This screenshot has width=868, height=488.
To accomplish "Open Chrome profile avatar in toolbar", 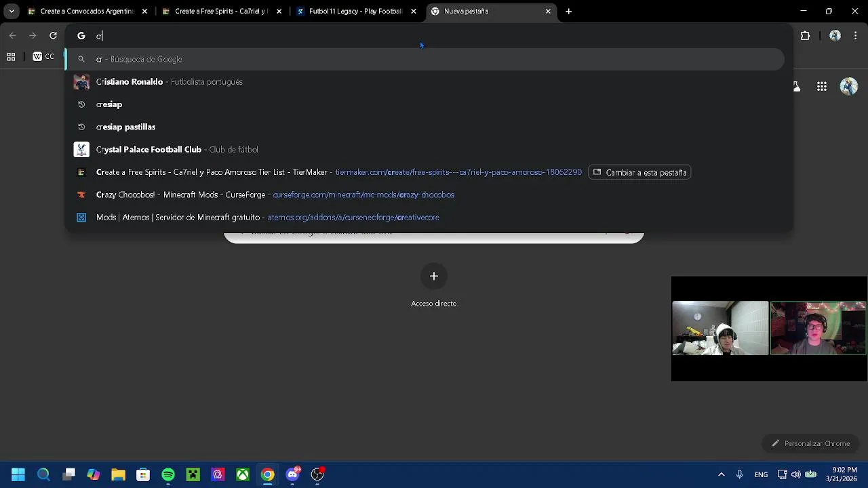I will click(x=835, y=36).
